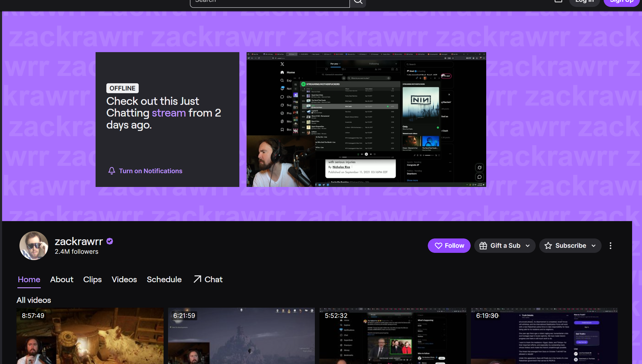642x364 pixels.
Task: Follow the zackrawrr channel
Action: (x=449, y=246)
